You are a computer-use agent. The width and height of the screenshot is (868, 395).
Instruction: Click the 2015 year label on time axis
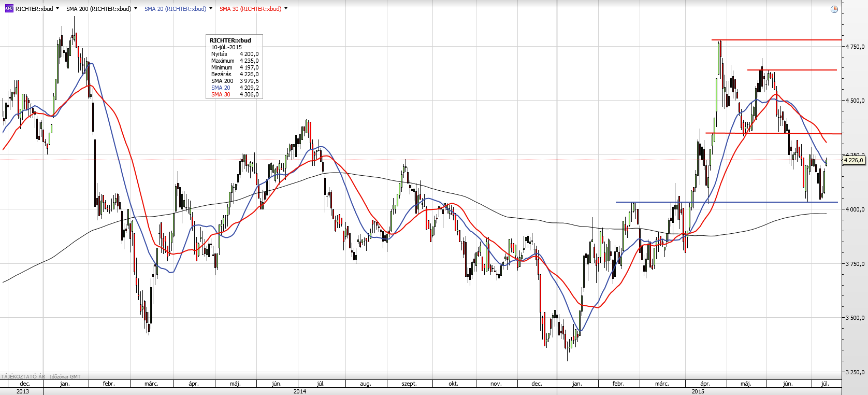698,391
